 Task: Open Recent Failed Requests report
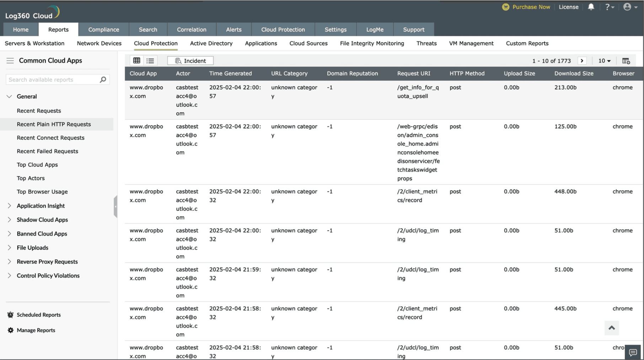tap(47, 151)
